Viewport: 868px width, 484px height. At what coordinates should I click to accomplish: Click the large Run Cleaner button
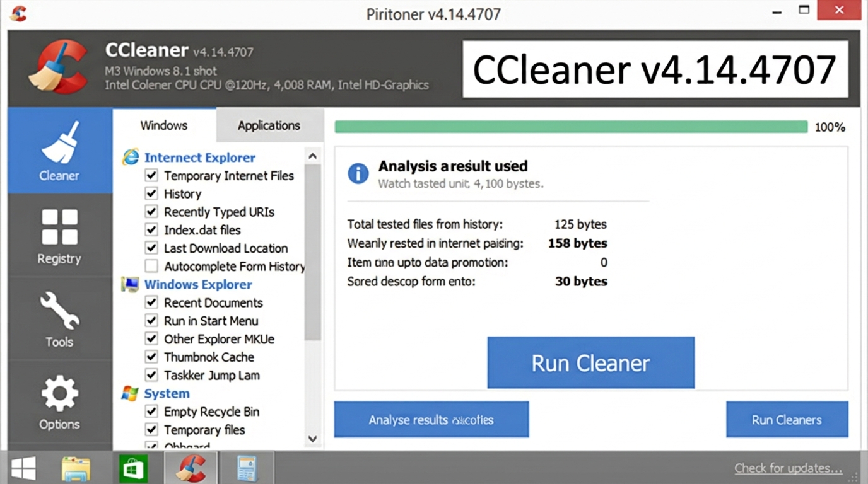pyautogui.click(x=591, y=362)
